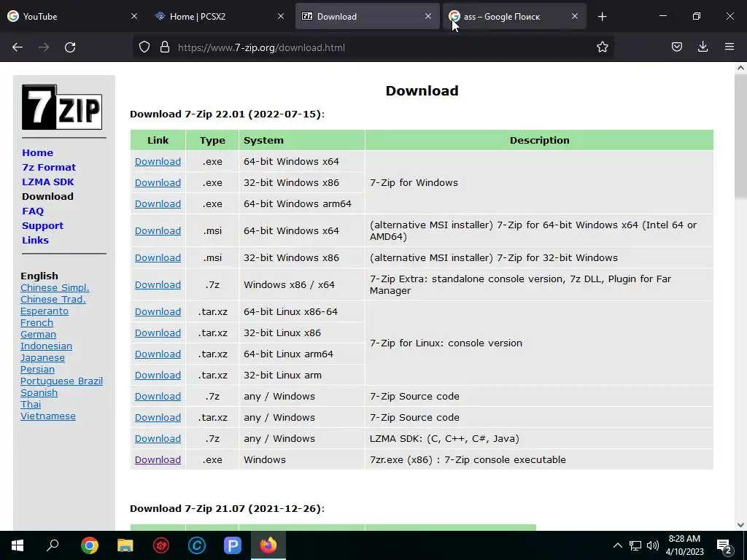747x560 pixels.
Task: Download .tar.xz for 32-bit Linux arm
Action: pos(158,376)
